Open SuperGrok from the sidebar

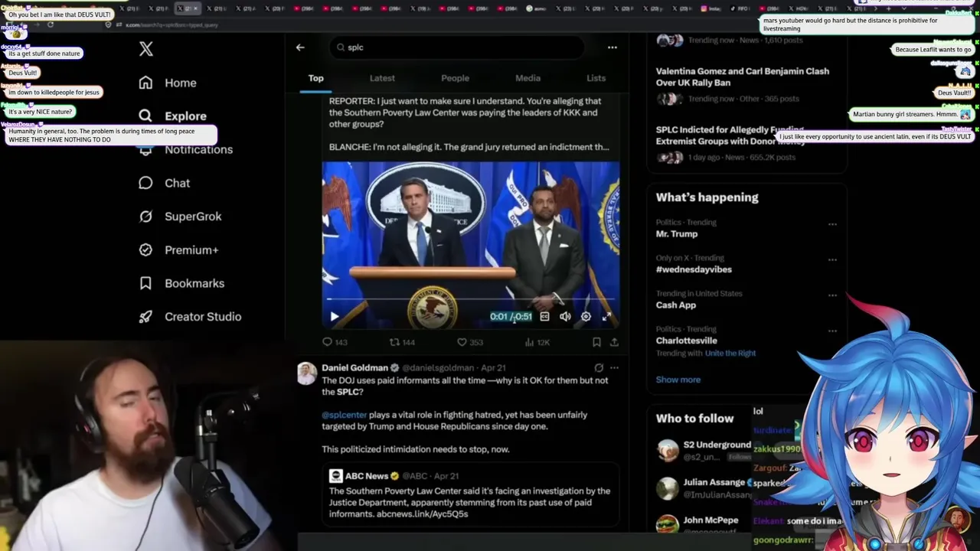pos(180,217)
